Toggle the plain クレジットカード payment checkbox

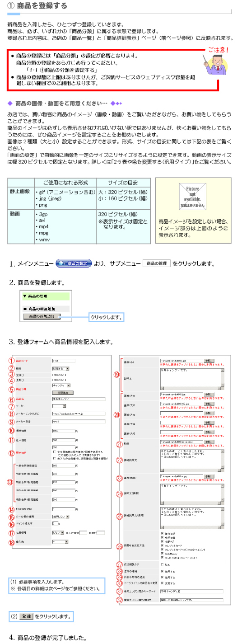(x=162, y=545)
